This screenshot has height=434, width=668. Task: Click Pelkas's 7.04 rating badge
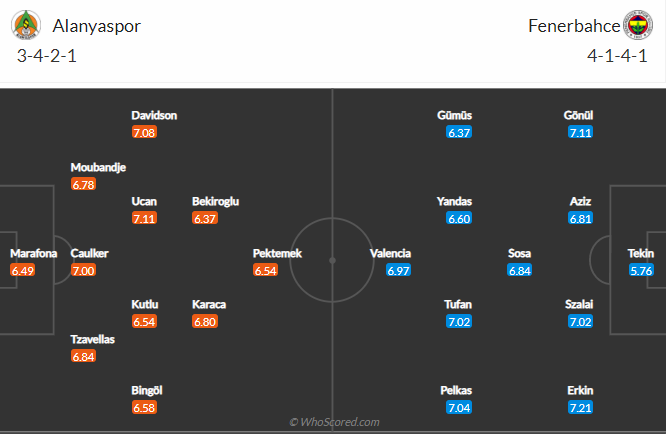(459, 408)
